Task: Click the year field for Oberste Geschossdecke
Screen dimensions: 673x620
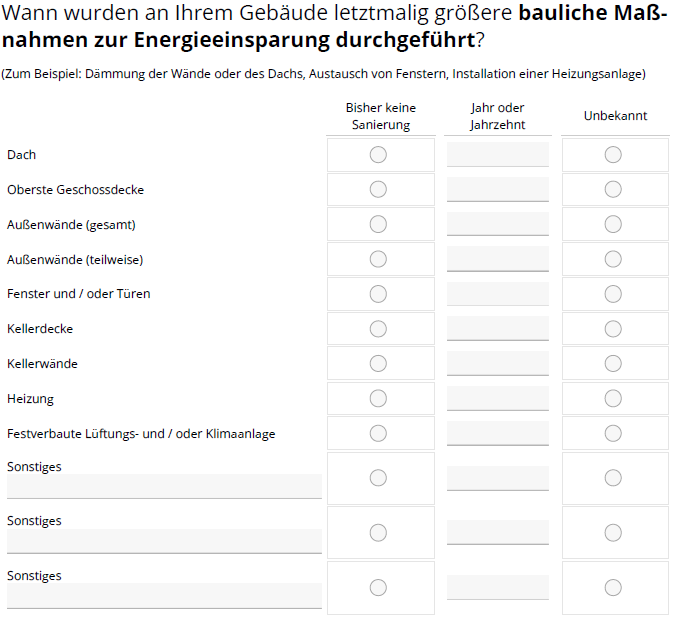Action: pos(497,189)
